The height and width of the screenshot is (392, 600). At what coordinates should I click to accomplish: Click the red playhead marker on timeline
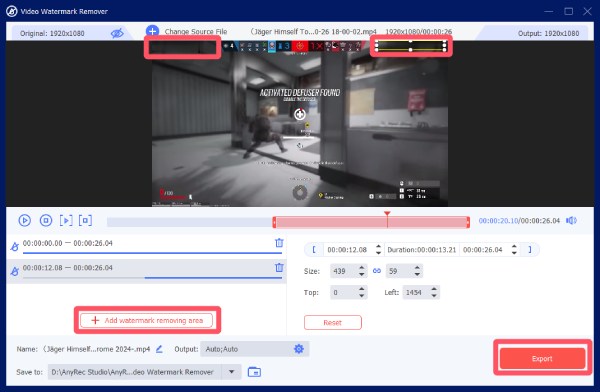(x=387, y=214)
